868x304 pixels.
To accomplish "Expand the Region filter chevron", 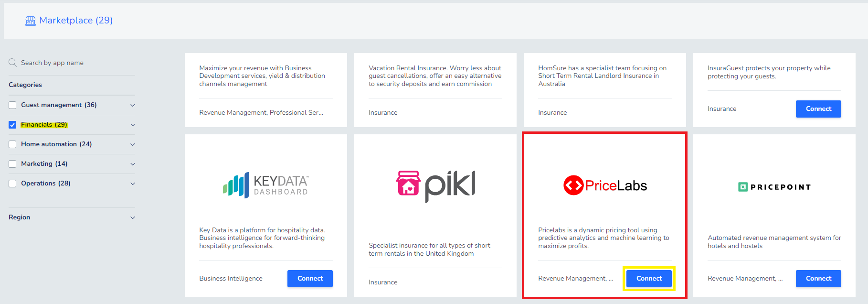I will 133,217.
